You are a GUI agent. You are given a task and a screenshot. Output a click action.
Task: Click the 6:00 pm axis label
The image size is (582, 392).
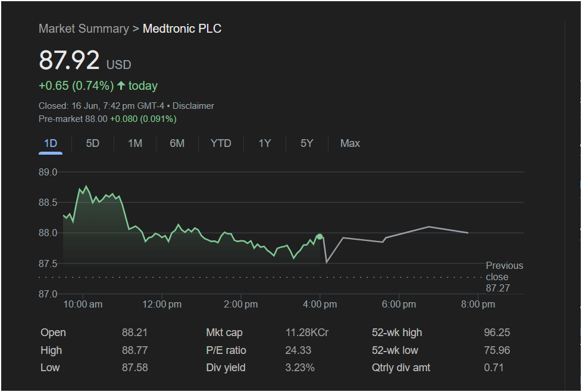[x=399, y=305]
